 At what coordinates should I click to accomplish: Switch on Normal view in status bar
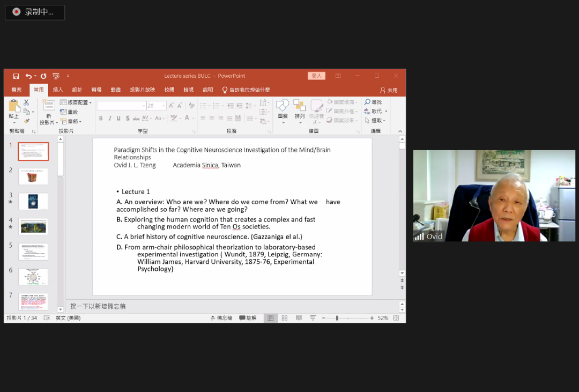tap(270, 318)
